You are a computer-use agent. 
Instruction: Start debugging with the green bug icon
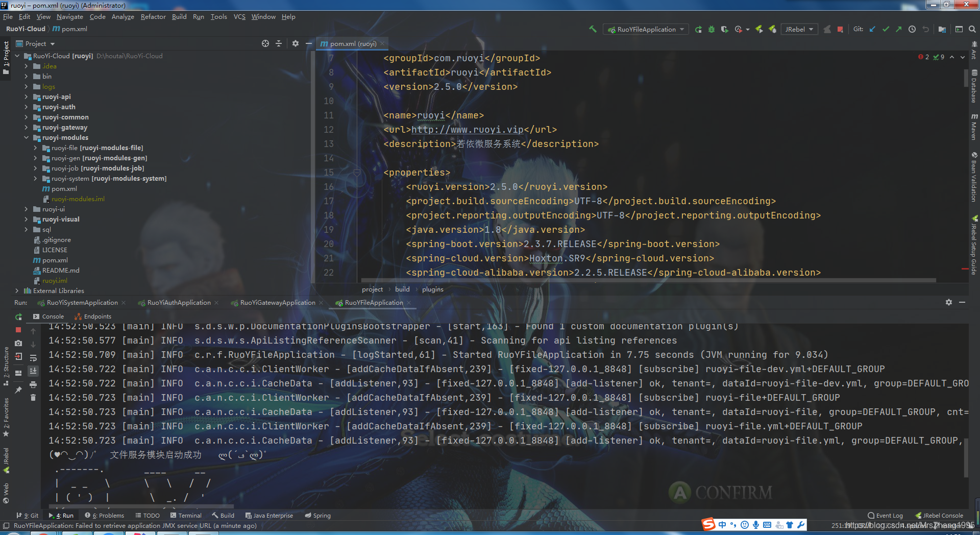coord(712,29)
